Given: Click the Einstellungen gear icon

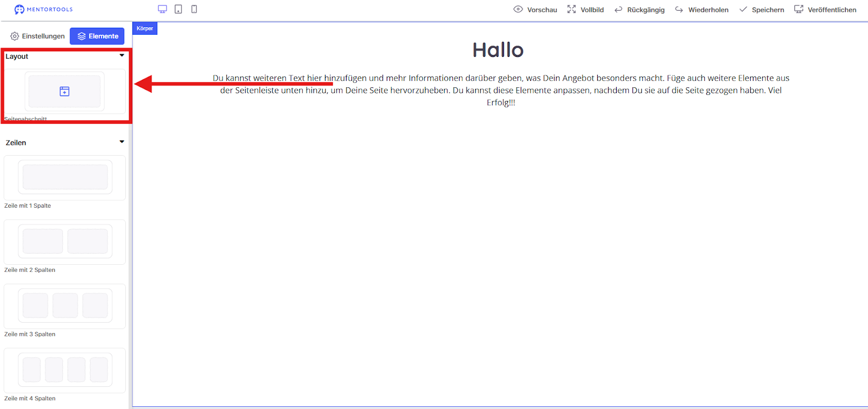Looking at the screenshot, I should pyautogui.click(x=15, y=36).
